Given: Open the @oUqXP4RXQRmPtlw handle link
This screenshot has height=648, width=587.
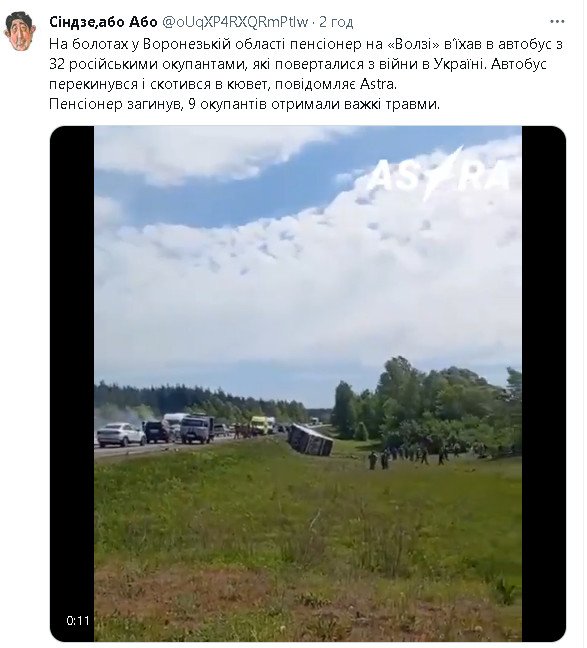Looking at the screenshot, I should coord(234,22).
